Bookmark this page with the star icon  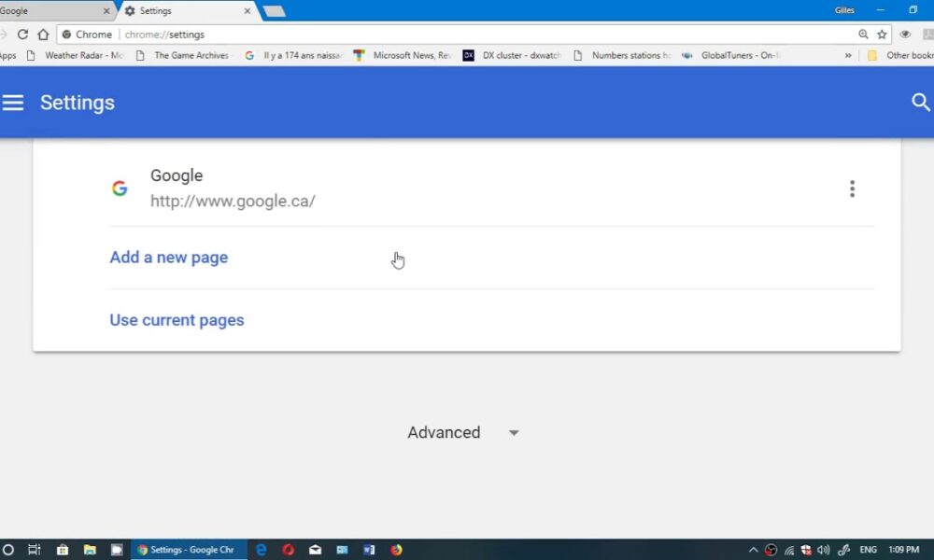(x=882, y=35)
